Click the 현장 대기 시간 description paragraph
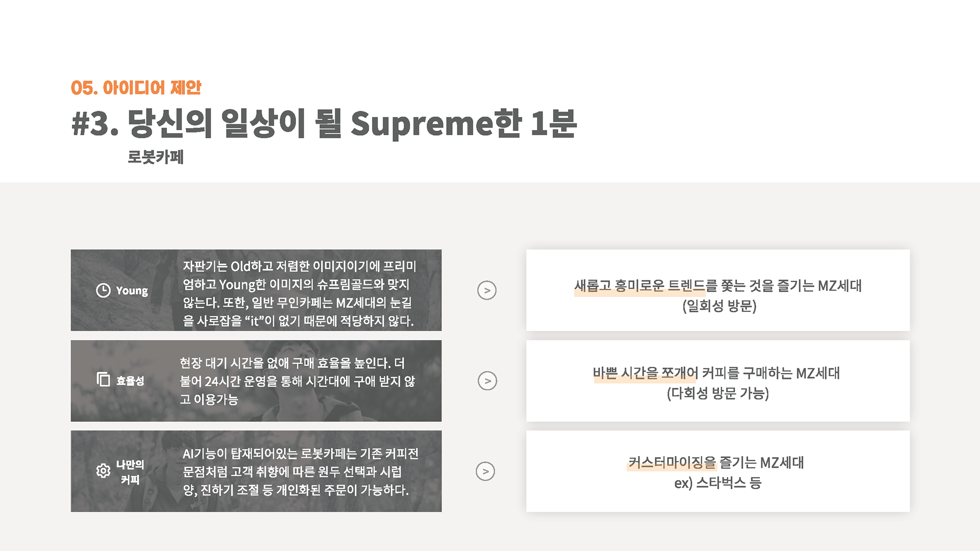This screenshot has width=980, height=551. tap(298, 381)
